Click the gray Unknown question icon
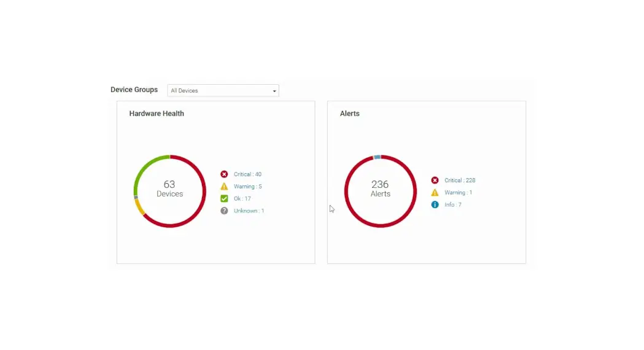 coord(224,211)
